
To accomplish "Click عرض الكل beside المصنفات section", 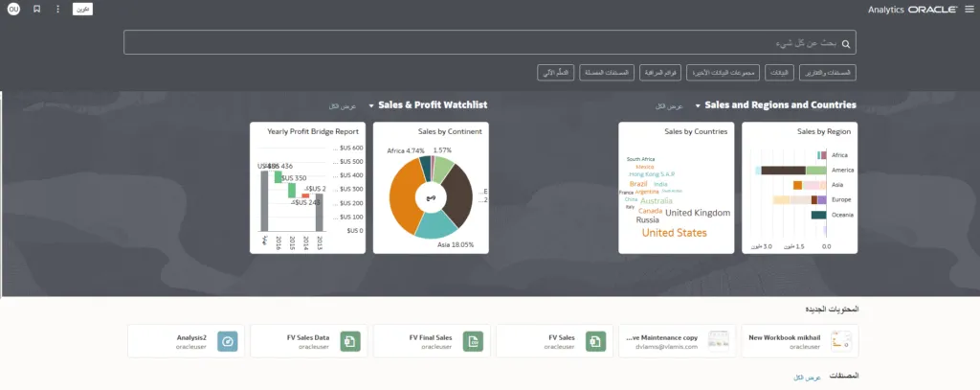I will click(x=808, y=379).
